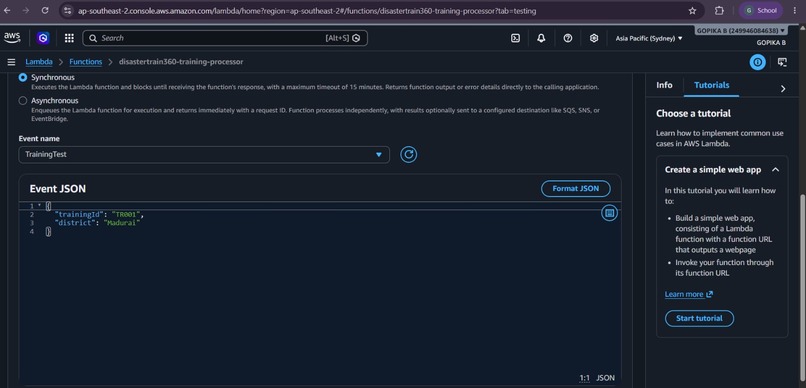Image resolution: width=806 pixels, height=388 pixels.
Task: Click the disastertrain360-training-processor breadcrumb text
Action: coord(181,62)
